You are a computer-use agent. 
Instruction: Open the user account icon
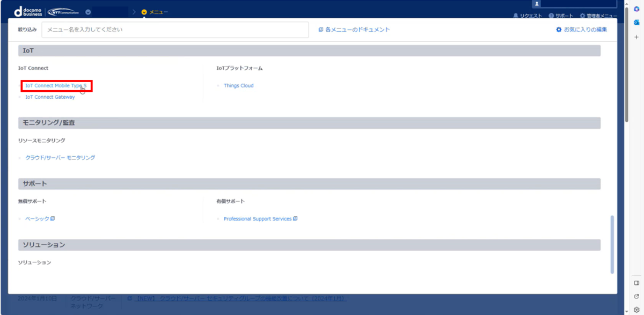pos(537,4)
